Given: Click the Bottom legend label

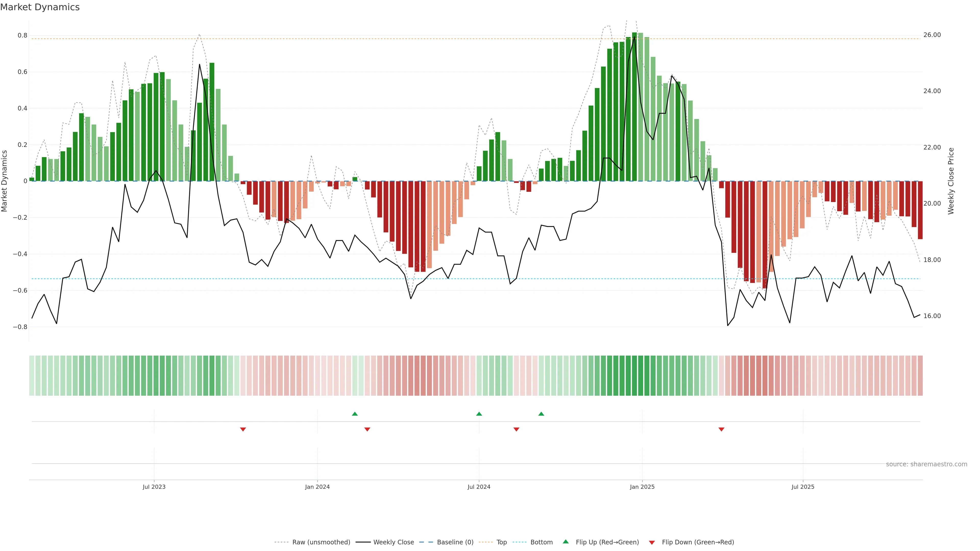Looking at the screenshot, I should click(x=541, y=542).
